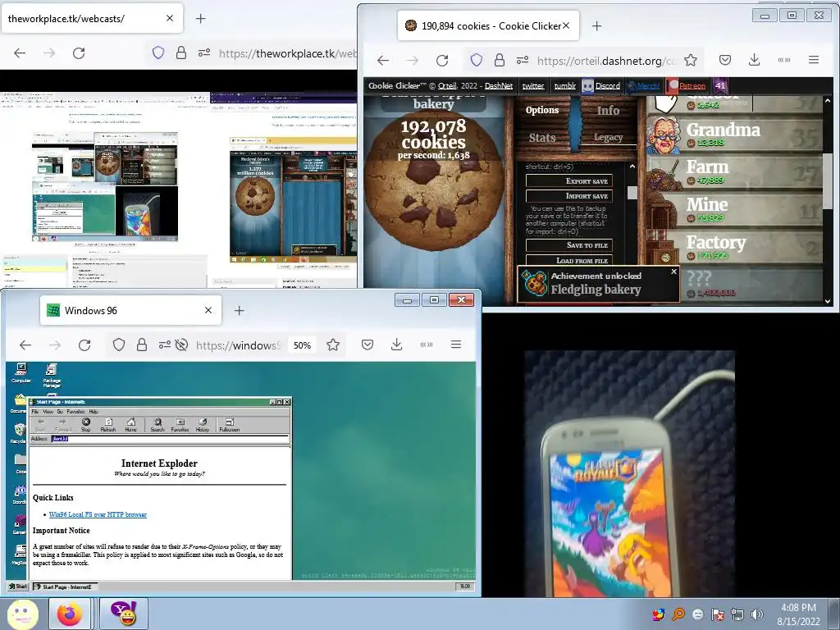Image resolution: width=840 pixels, height=630 pixels.
Task: Open Yahoo Messenger from the Windows taskbar
Action: point(124,614)
